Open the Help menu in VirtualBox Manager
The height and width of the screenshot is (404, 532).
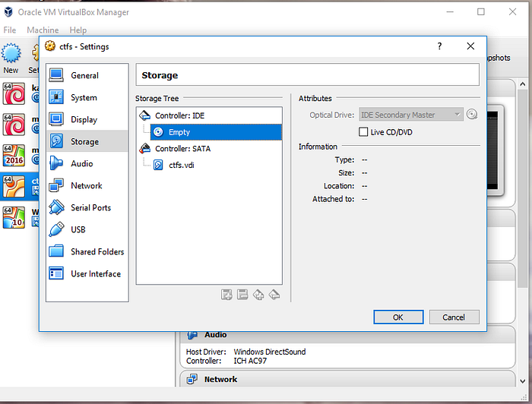tap(78, 30)
